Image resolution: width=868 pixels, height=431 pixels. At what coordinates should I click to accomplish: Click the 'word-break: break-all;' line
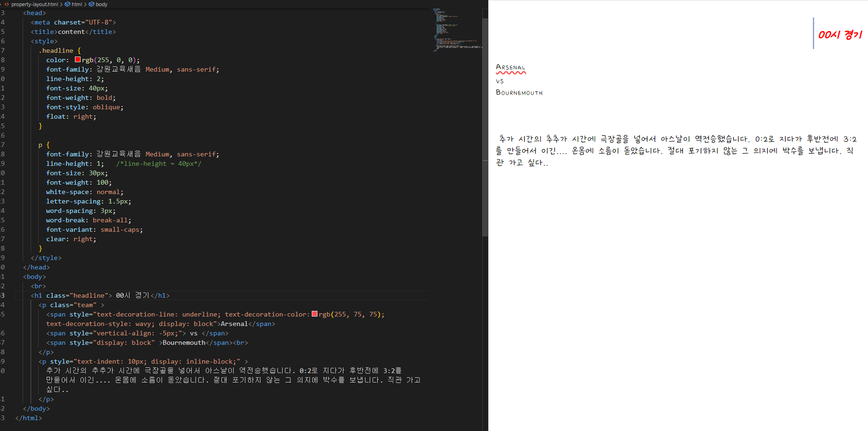89,220
